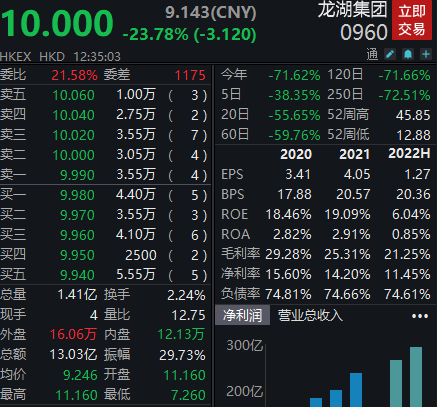
Task: Click the -23.78% (-3.120) change value
Action: pyautogui.click(x=189, y=34)
